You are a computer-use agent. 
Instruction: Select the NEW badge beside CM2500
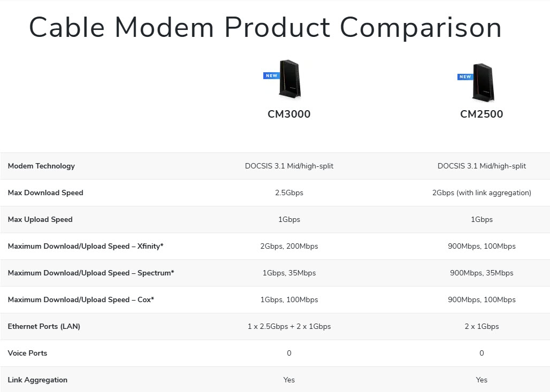click(x=465, y=77)
